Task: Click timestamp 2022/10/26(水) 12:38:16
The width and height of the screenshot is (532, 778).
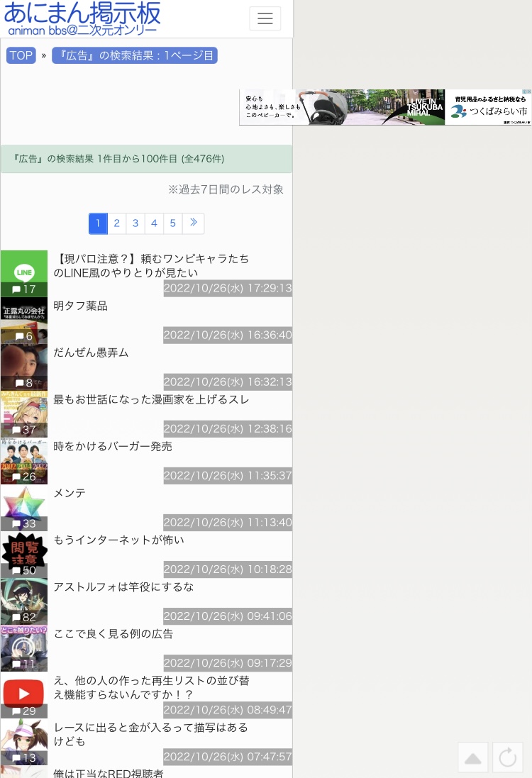Action: coord(228,428)
